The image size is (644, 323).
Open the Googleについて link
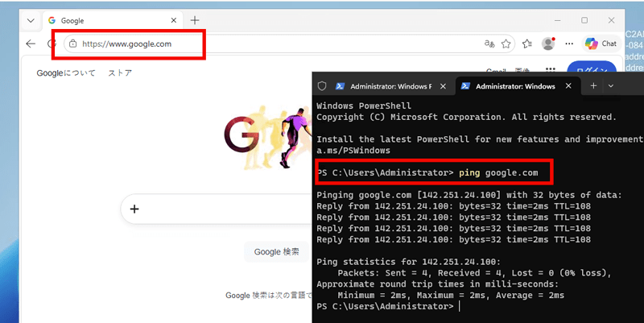pyautogui.click(x=66, y=73)
